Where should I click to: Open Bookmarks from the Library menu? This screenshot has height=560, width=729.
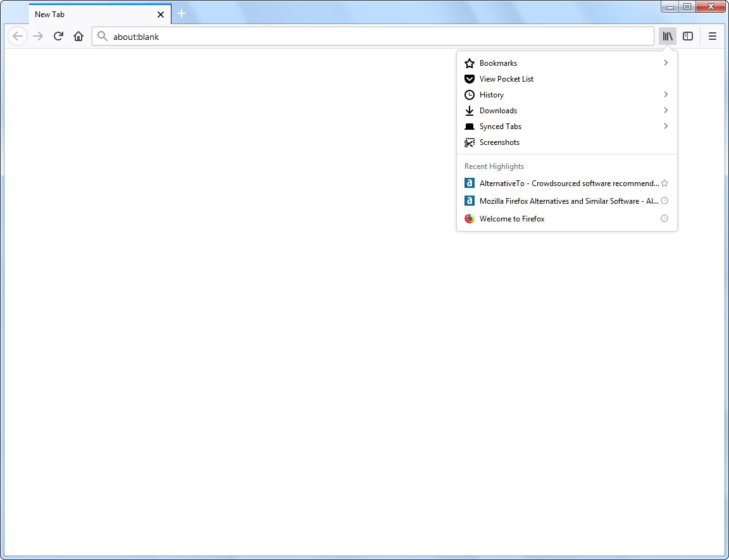pyautogui.click(x=567, y=63)
